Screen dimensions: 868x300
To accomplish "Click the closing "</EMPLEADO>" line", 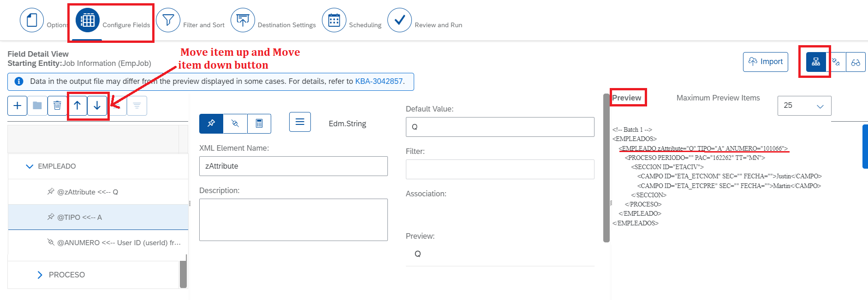I will coord(640,213).
